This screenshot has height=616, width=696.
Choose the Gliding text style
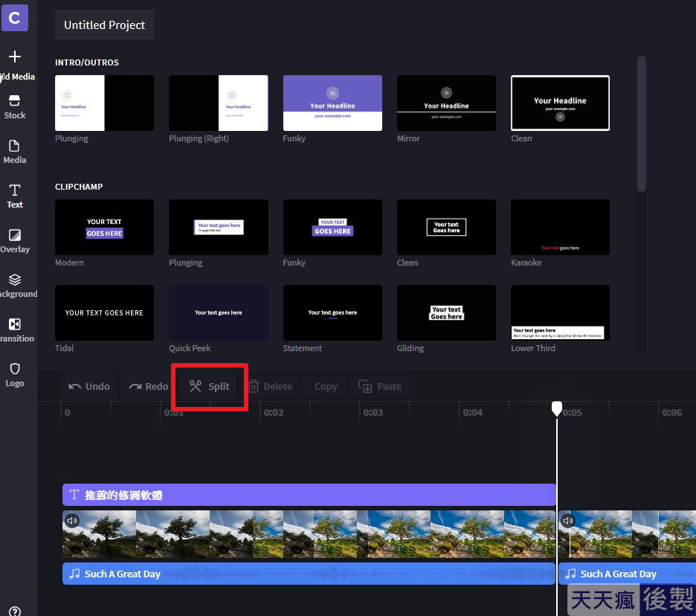point(447,312)
